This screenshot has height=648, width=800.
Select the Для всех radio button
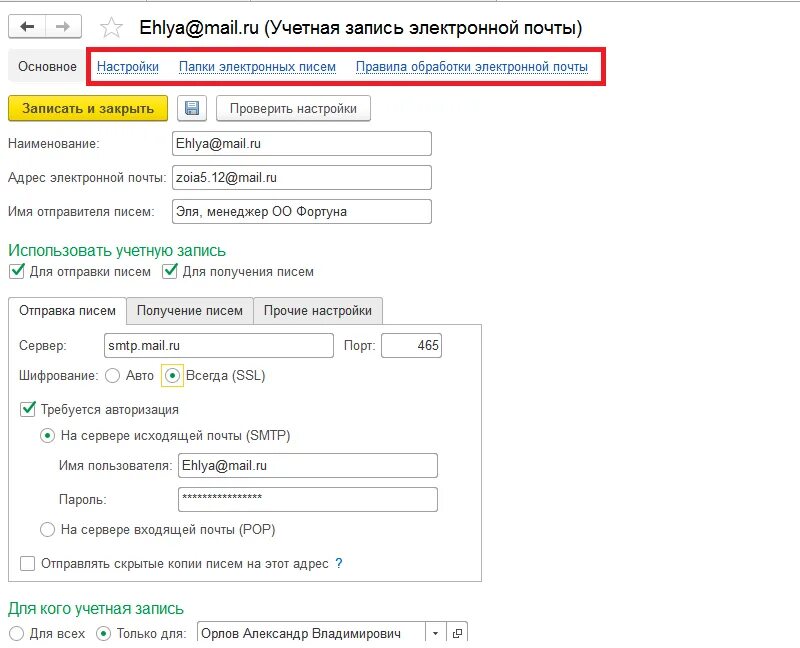pos(16,633)
